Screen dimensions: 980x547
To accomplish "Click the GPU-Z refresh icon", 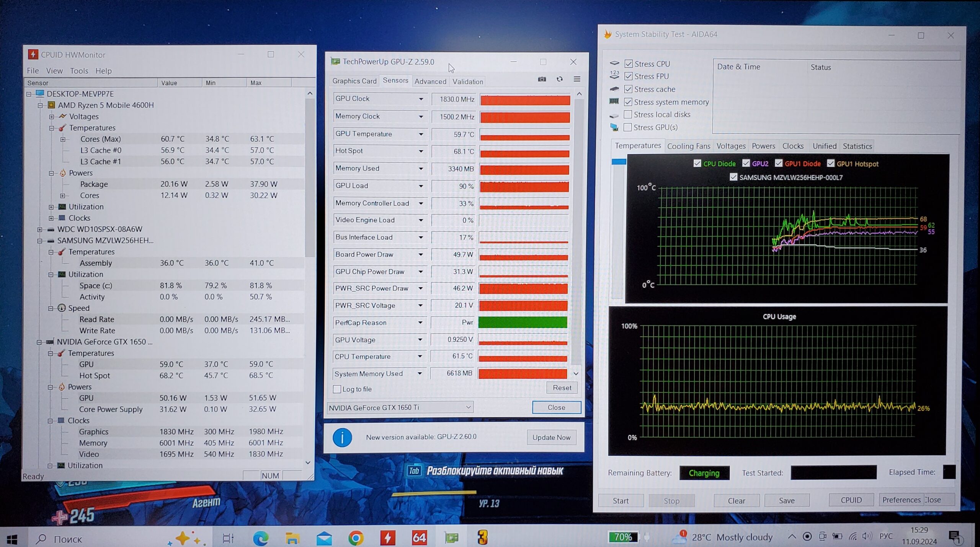I will 559,79.
